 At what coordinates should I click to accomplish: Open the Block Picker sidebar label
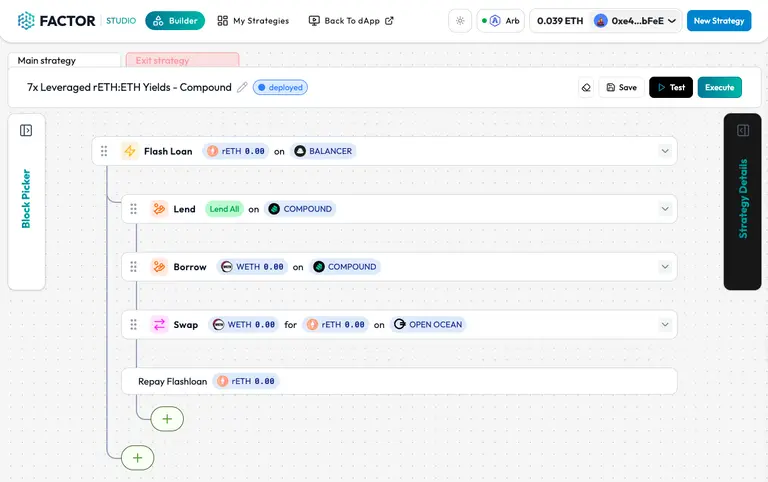pos(26,199)
